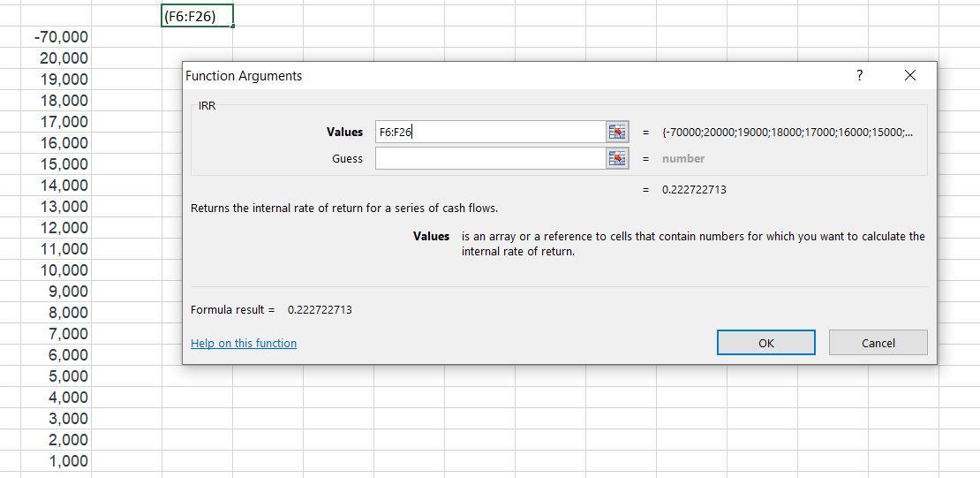The height and width of the screenshot is (478, 980).
Task: Click the IRR group label
Action: (x=207, y=106)
